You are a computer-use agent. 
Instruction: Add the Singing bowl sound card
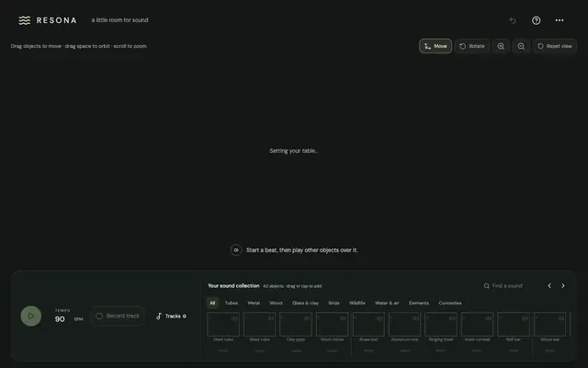pyautogui.click(x=441, y=325)
